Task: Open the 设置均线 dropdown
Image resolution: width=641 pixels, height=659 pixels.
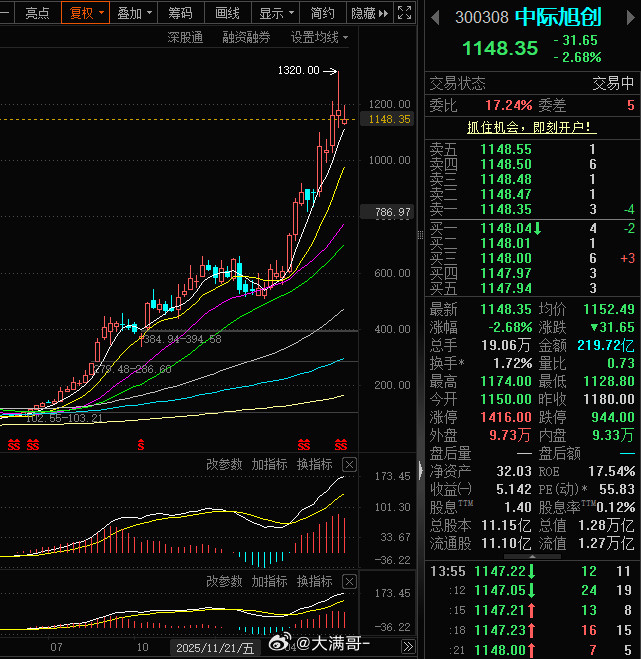Action: tap(319, 37)
